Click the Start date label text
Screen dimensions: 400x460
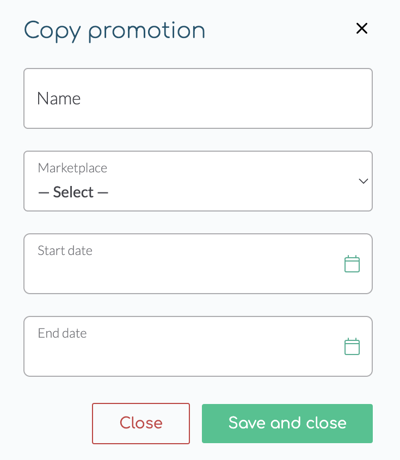pyautogui.click(x=65, y=250)
